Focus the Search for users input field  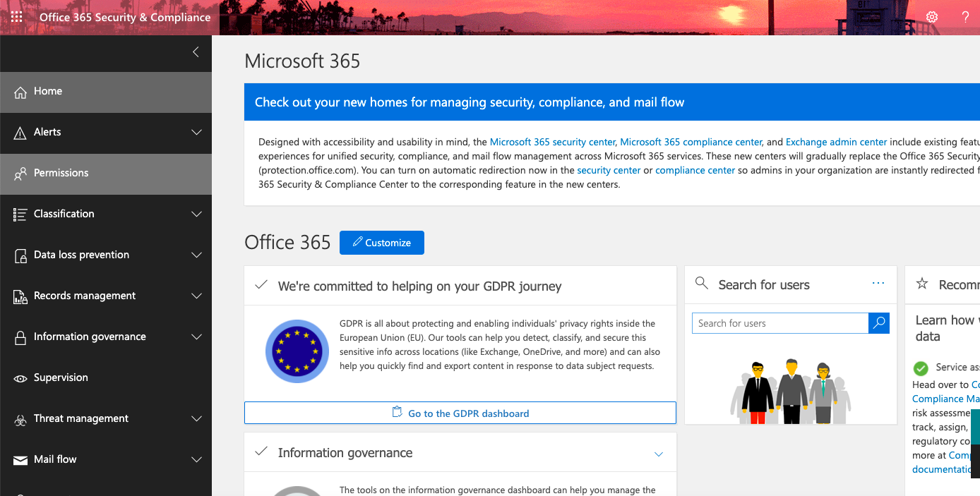pos(780,323)
